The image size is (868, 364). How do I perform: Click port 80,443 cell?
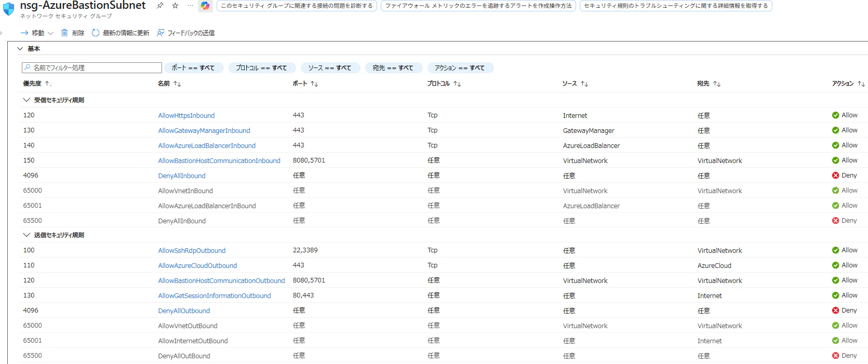coord(303,295)
